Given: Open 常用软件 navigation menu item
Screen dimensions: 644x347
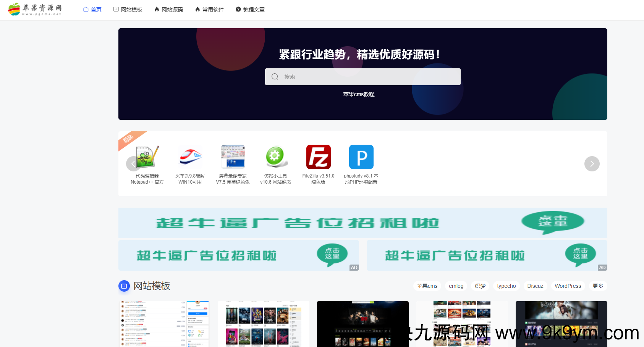Looking at the screenshot, I should tap(209, 10).
